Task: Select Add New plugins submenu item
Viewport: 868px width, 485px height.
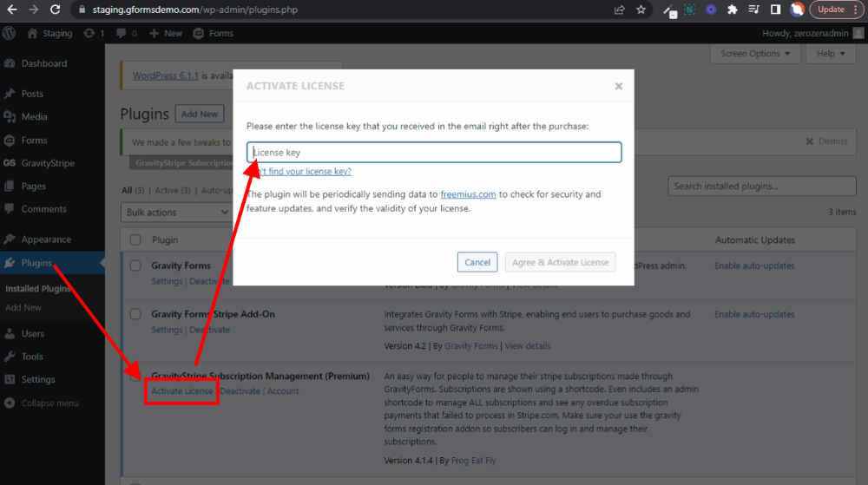Action: [x=23, y=307]
